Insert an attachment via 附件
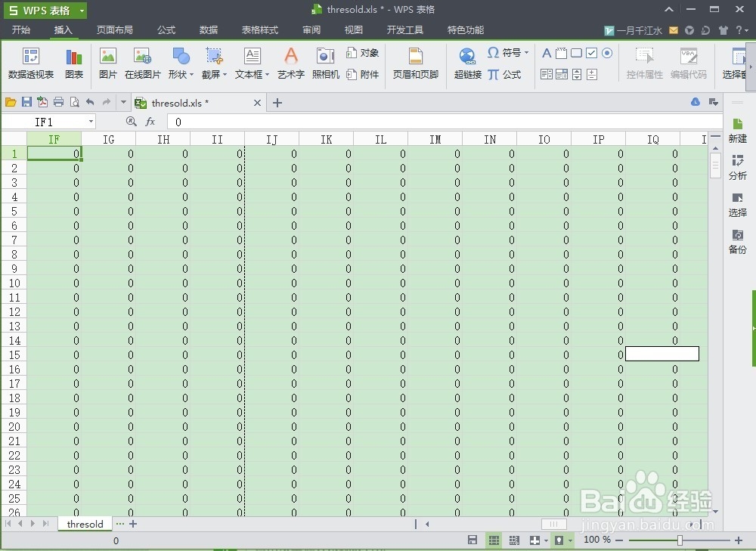The width and height of the screenshot is (756, 551). (363, 74)
